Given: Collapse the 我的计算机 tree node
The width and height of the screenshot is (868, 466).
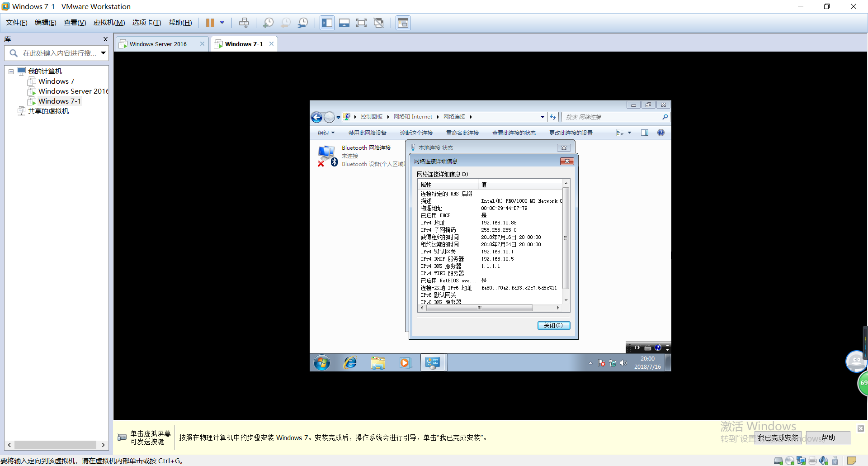Looking at the screenshot, I should pyautogui.click(x=11, y=71).
